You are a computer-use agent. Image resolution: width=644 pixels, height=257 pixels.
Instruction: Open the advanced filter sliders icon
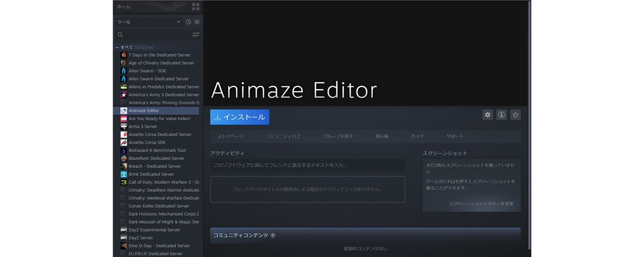point(196,35)
